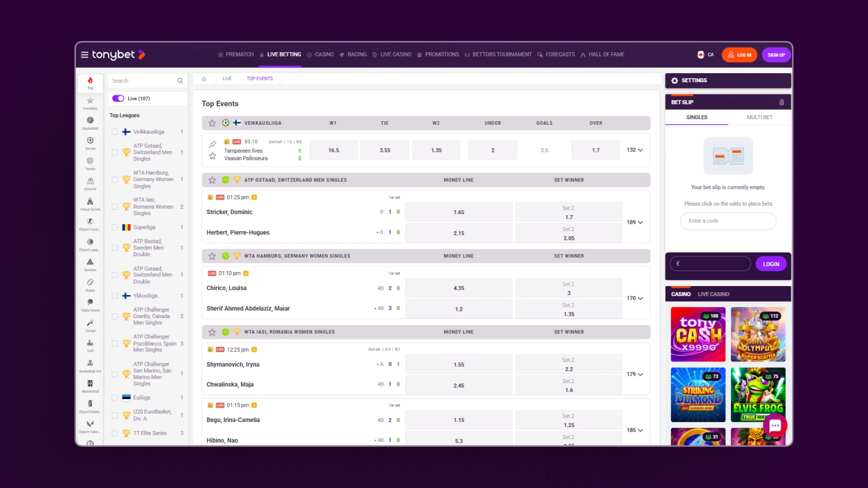Open the Gates of Olympus game thumbnail
868x488 pixels.
(758, 334)
